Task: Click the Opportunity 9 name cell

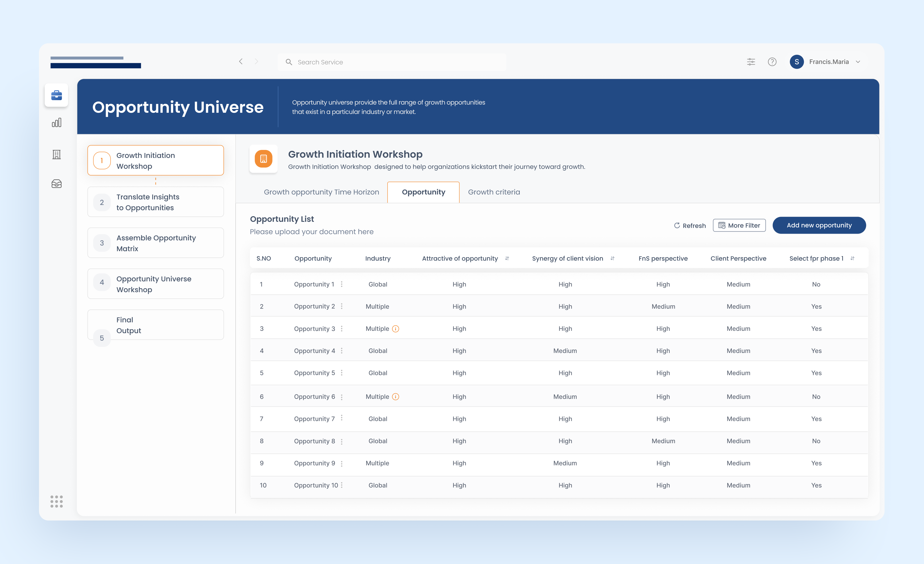Action: [314, 463]
